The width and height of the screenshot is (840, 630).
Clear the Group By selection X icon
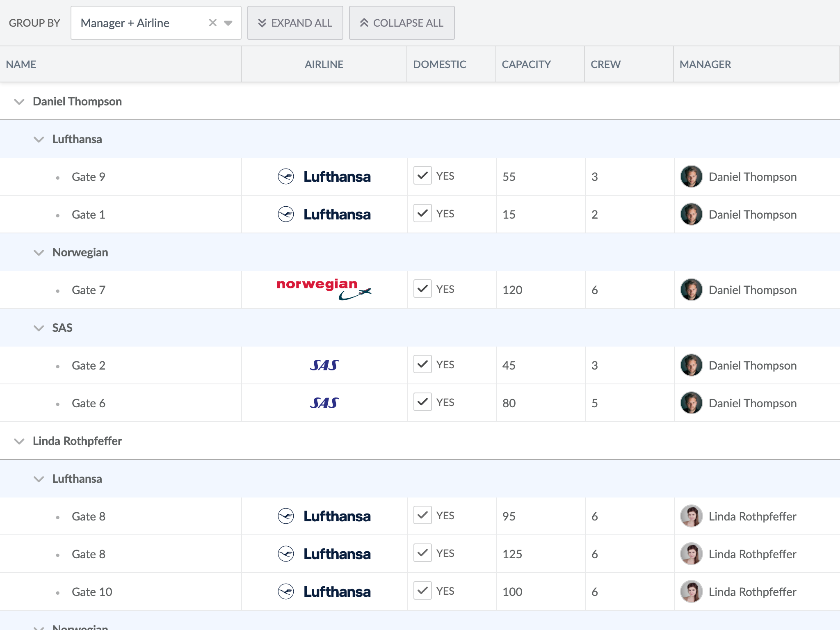point(212,23)
